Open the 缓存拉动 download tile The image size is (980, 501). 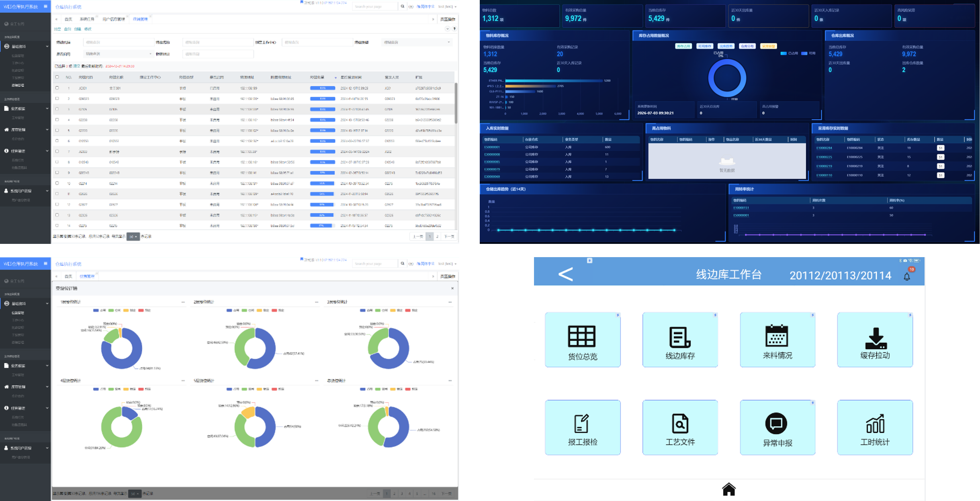pyautogui.click(x=875, y=339)
